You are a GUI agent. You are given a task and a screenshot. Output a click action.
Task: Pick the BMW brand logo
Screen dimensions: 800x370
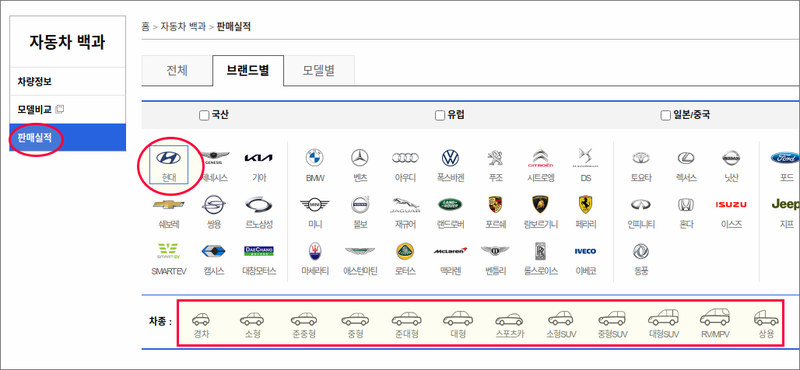(315, 158)
